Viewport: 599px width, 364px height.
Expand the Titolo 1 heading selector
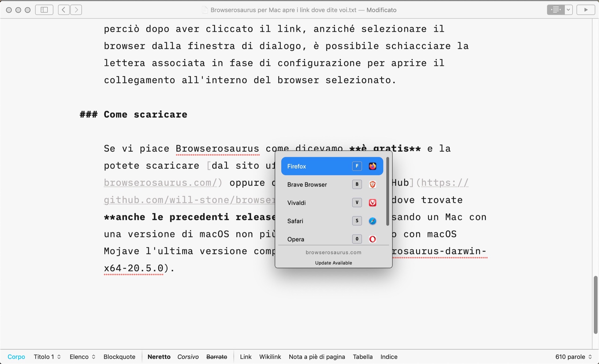pyautogui.click(x=47, y=357)
